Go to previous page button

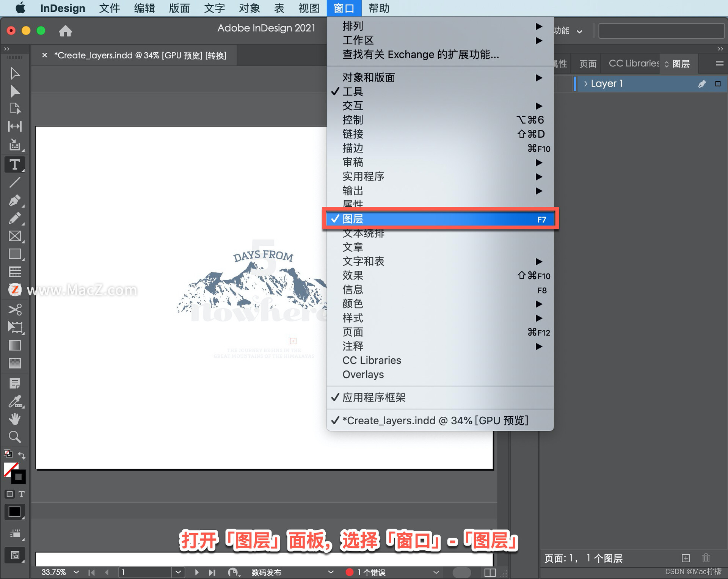click(107, 572)
